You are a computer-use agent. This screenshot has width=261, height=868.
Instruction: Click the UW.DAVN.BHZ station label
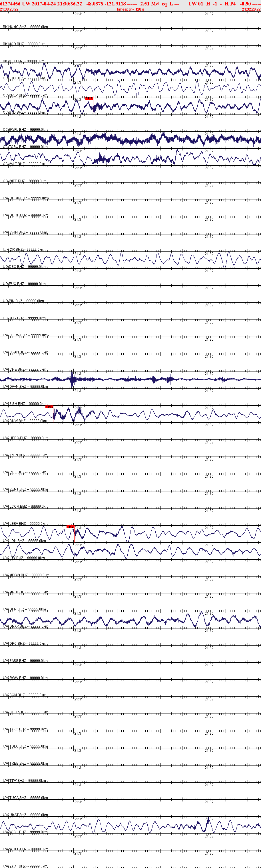(x=25, y=387)
